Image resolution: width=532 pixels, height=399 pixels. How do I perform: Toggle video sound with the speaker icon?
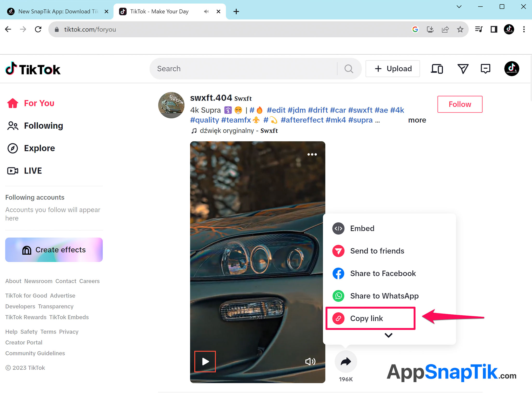click(310, 361)
